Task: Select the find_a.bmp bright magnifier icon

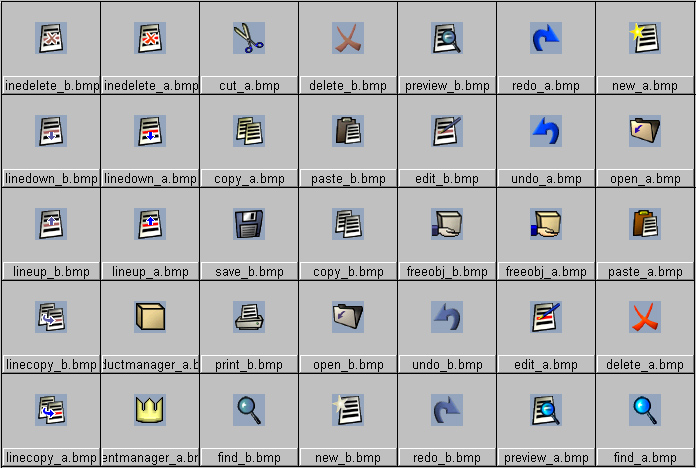Action: coord(645,410)
